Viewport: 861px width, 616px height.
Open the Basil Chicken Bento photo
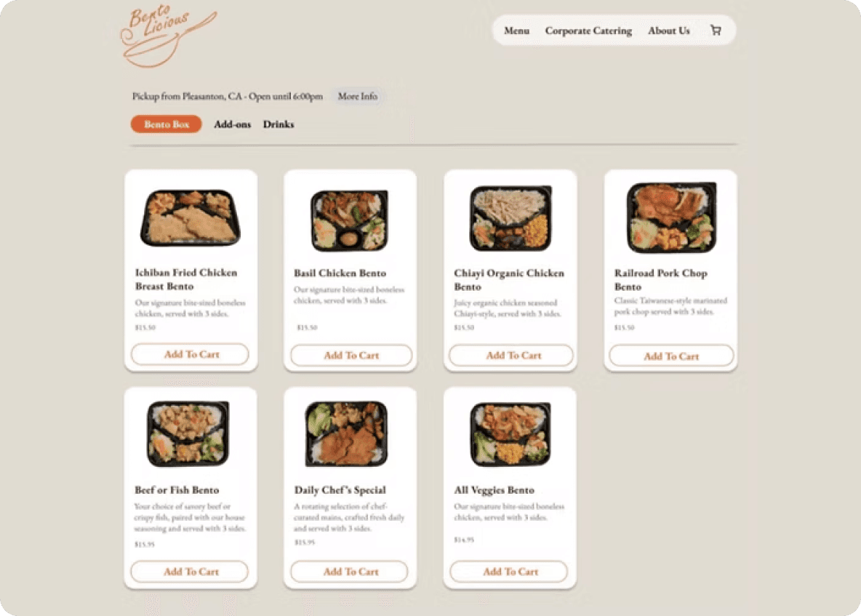coord(349,220)
